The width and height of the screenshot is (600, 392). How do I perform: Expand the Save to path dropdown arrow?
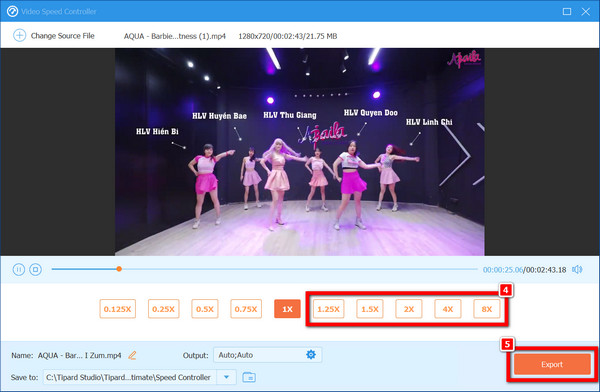[227, 377]
